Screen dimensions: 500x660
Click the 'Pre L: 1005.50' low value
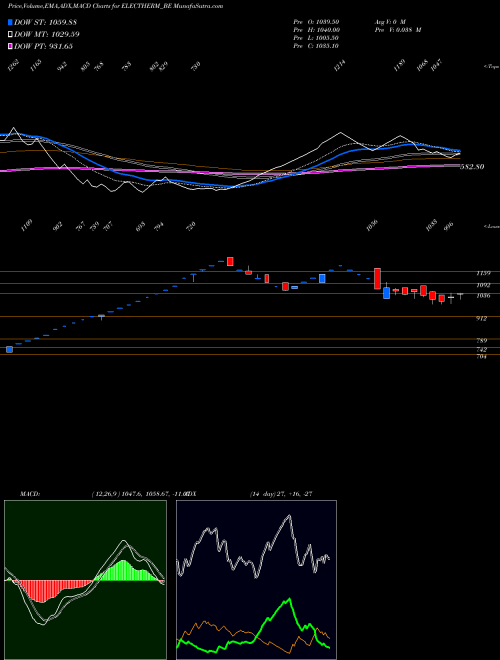click(x=316, y=37)
